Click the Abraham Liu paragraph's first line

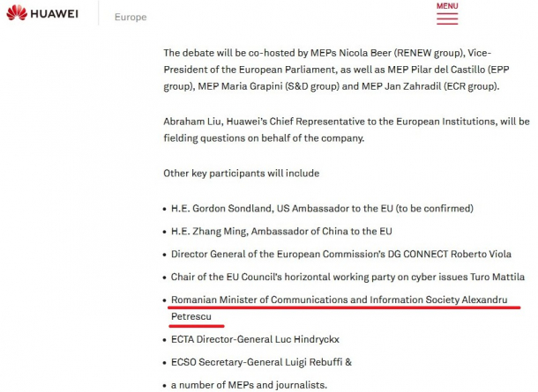[346, 121]
